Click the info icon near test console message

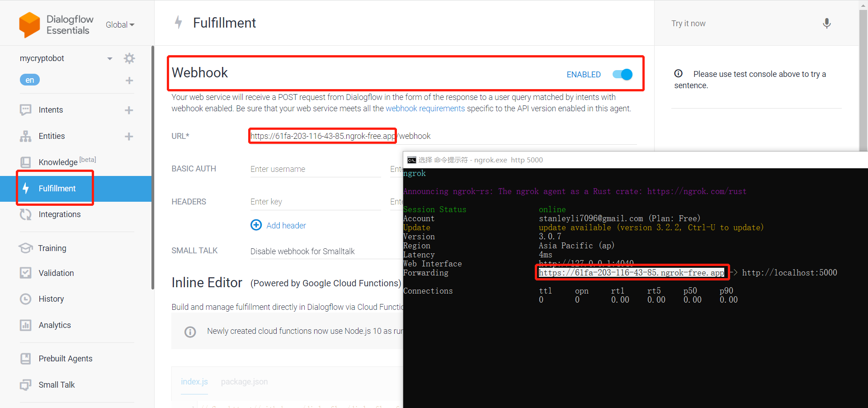(679, 74)
